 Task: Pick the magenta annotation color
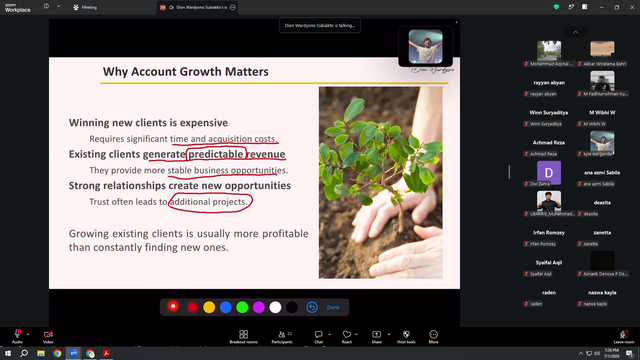coord(259,307)
